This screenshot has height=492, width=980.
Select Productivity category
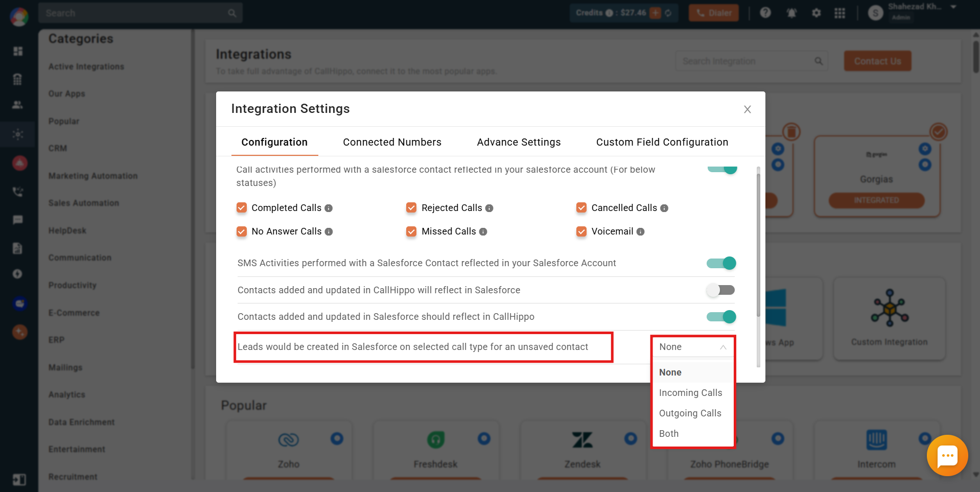pyautogui.click(x=73, y=285)
